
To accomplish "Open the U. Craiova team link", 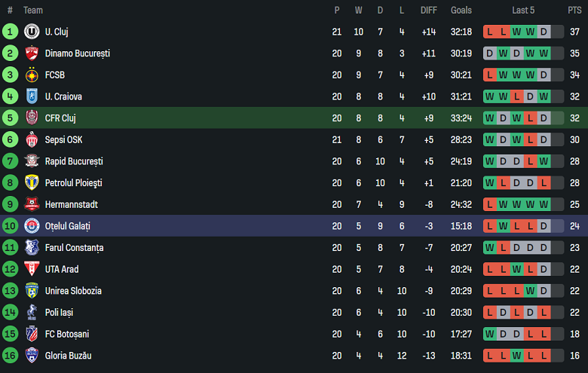I will pyautogui.click(x=63, y=96).
